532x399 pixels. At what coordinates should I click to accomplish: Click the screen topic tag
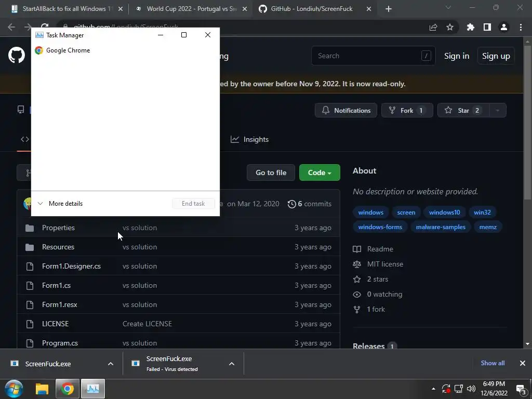tap(406, 212)
